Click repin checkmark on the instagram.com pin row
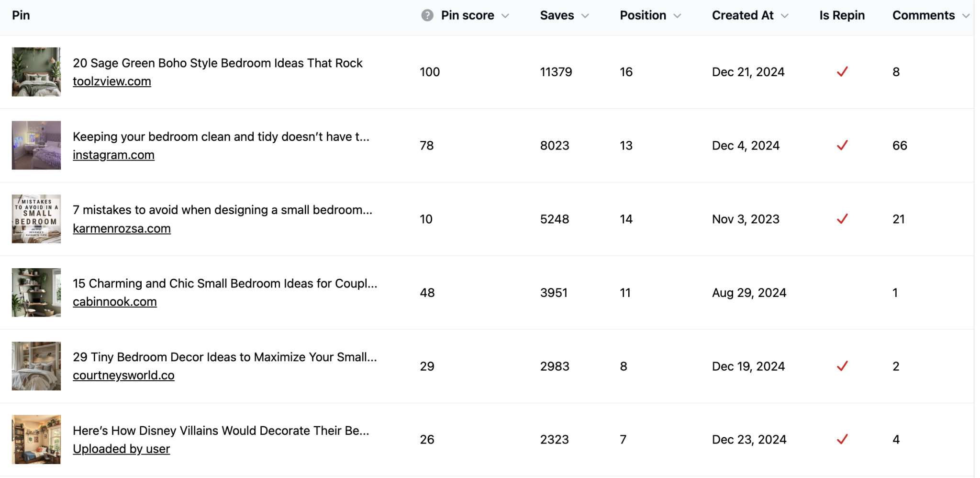 tap(842, 145)
